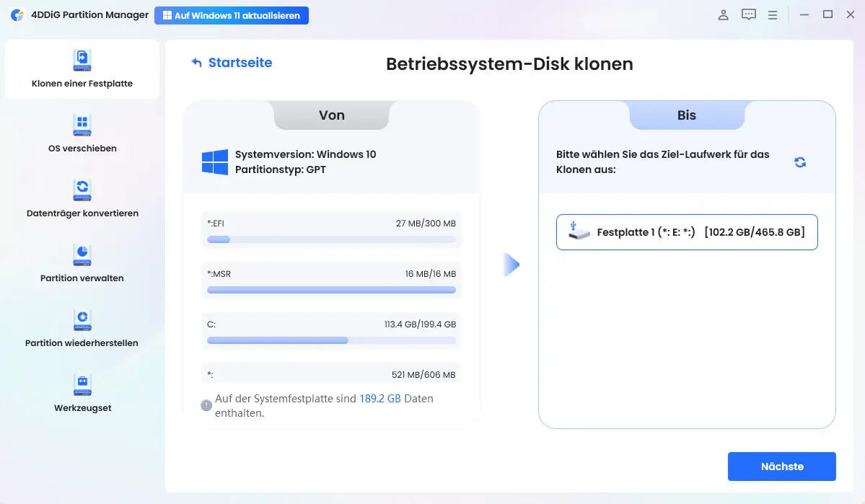Click the 4DDiG app logo

coord(17,15)
